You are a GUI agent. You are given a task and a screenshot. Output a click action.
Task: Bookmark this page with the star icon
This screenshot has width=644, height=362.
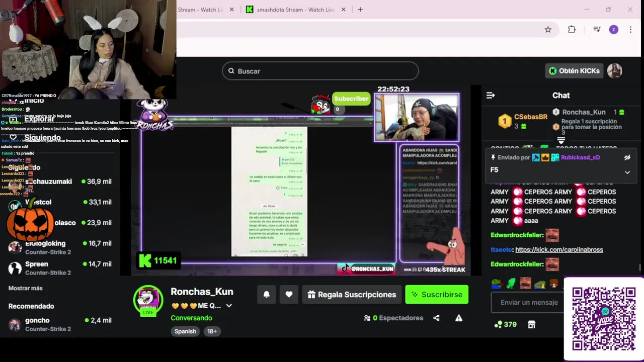tap(548, 30)
